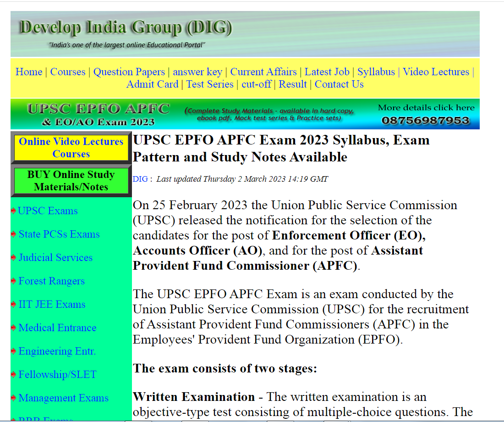Open the Judicial Services sidebar link
The width and height of the screenshot is (504, 422).
[55, 258]
